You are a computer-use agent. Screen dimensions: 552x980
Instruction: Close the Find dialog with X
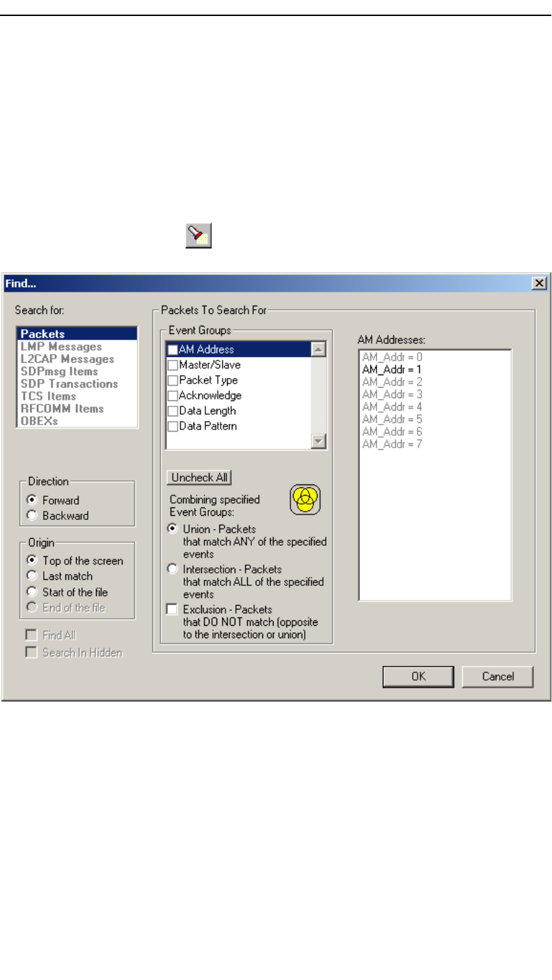click(539, 283)
